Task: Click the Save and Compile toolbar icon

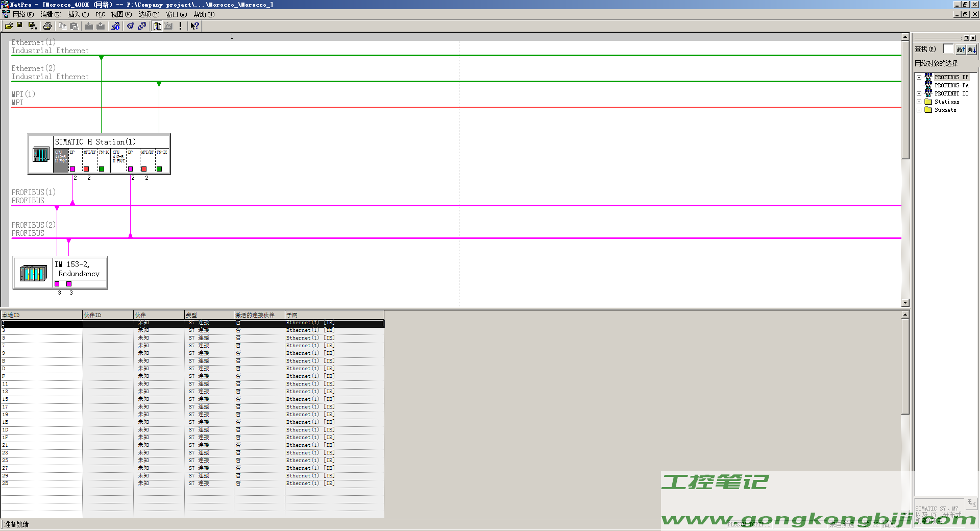Action: tap(33, 26)
